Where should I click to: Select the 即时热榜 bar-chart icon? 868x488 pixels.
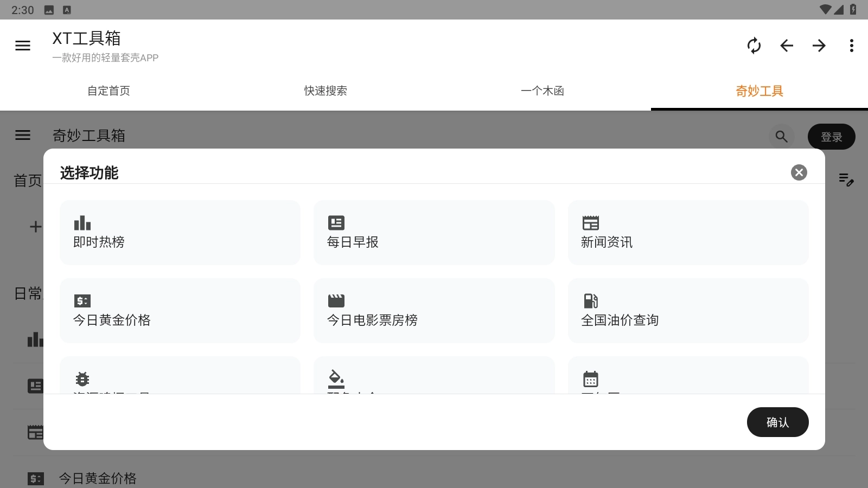pos(81,223)
